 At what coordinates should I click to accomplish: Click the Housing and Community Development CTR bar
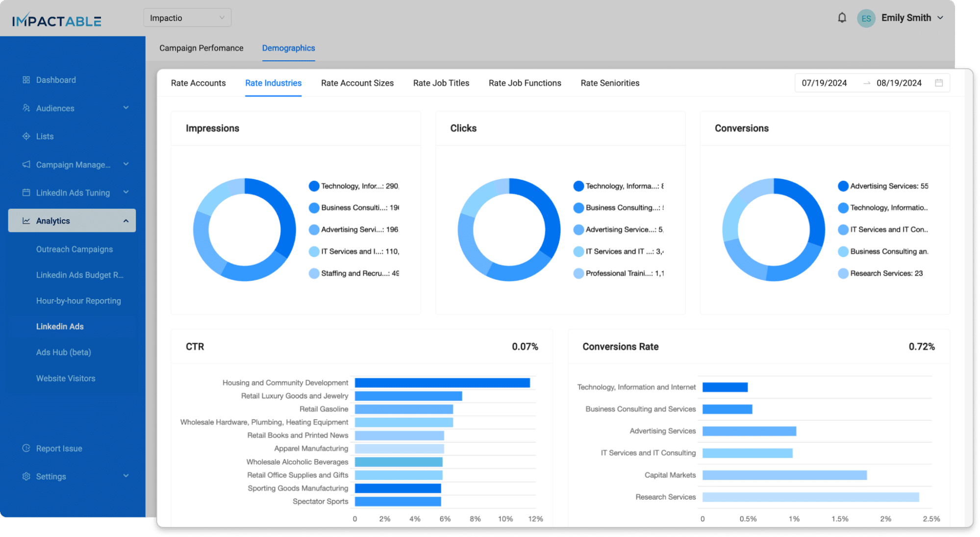pyautogui.click(x=441, y=383)
